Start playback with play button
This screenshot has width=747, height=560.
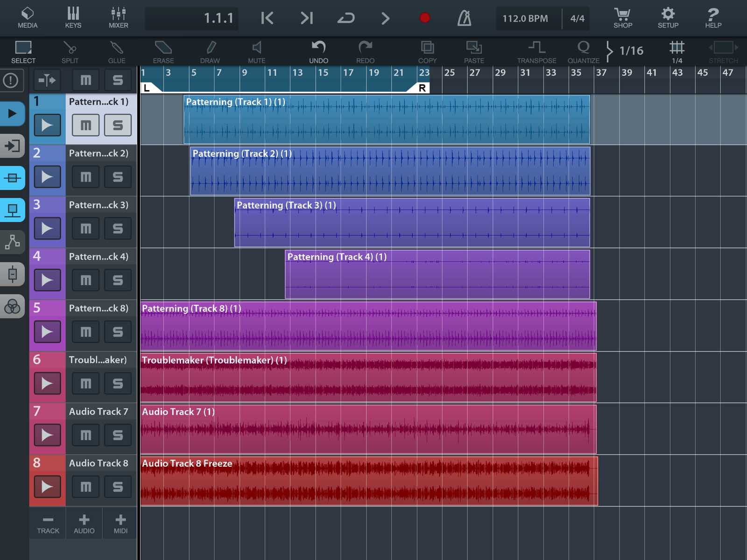(385, 18)
